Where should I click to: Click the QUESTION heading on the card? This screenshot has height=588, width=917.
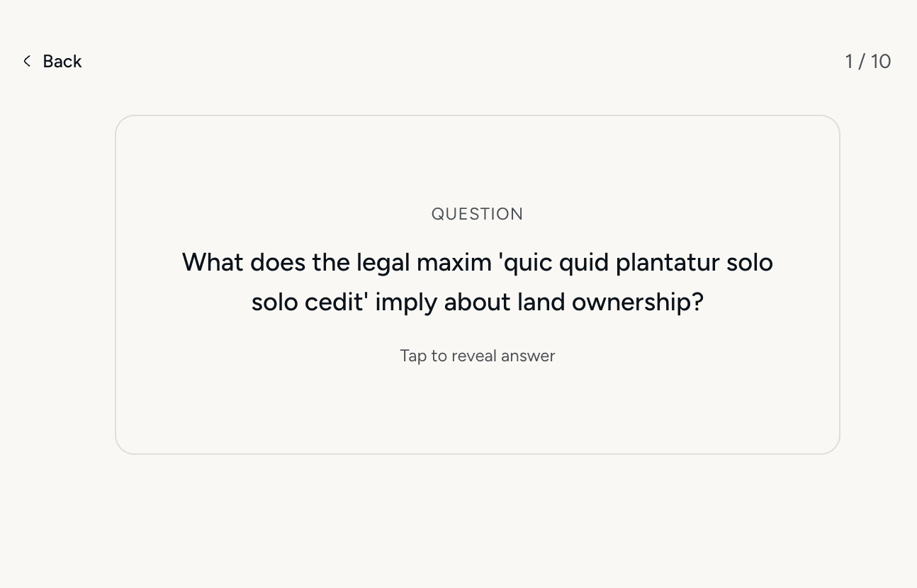(477, 213)
